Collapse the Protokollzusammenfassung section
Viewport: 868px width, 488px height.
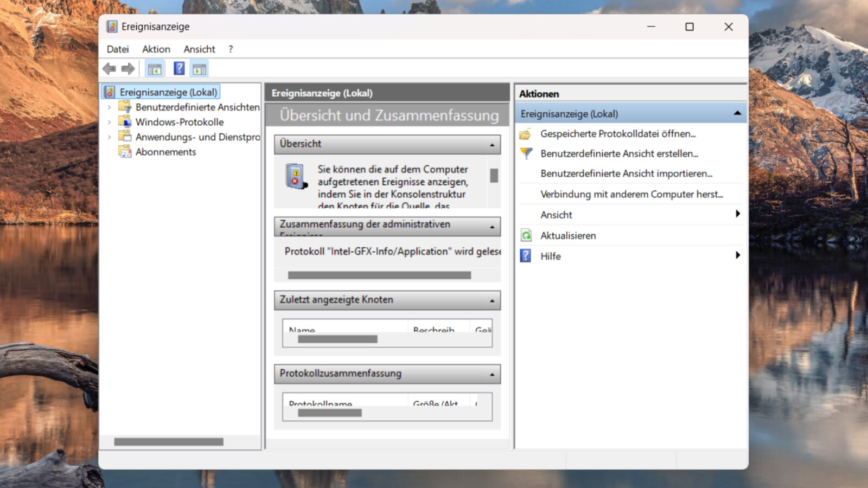click(x=492, y=375)
